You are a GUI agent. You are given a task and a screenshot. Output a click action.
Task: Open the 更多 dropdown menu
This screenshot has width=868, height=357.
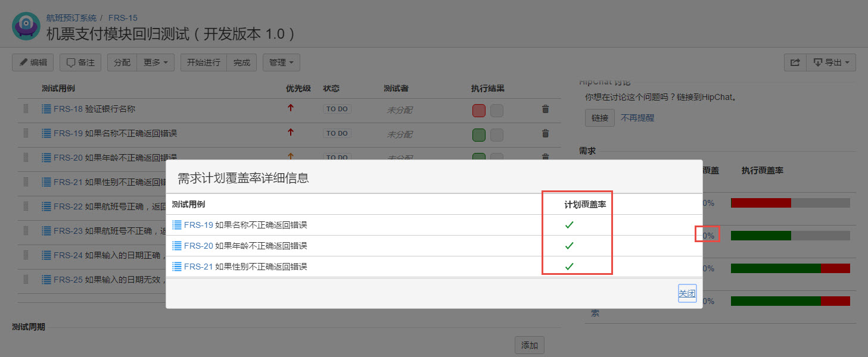[155, 62]
